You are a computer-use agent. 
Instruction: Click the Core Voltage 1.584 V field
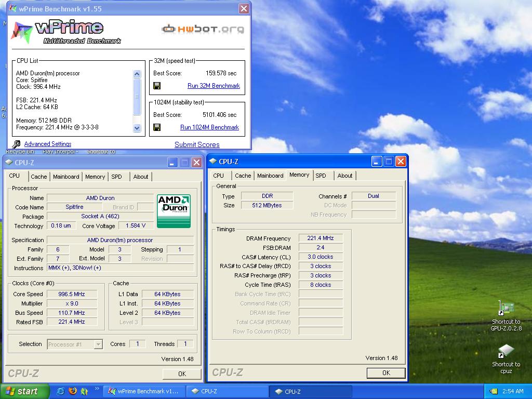(x=136, y=225)
